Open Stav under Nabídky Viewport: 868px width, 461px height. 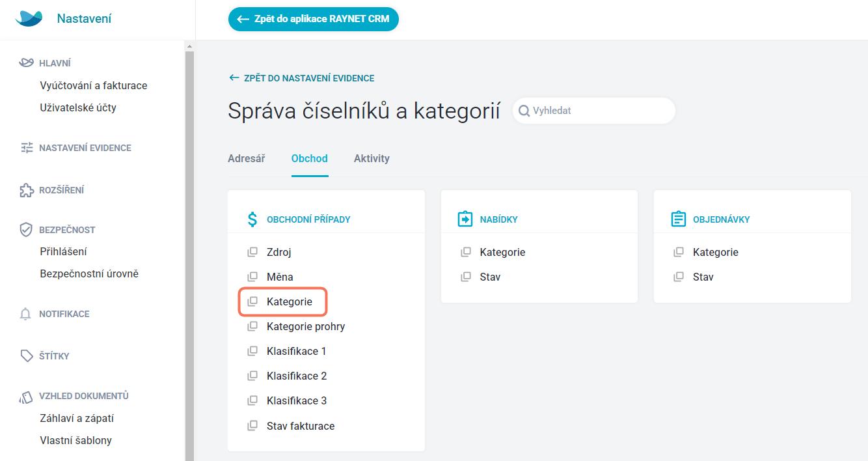(490, 277)
